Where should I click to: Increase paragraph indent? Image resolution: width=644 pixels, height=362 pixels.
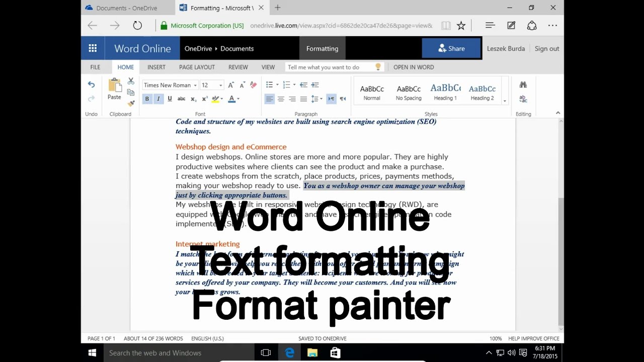[x=315, y=85]
